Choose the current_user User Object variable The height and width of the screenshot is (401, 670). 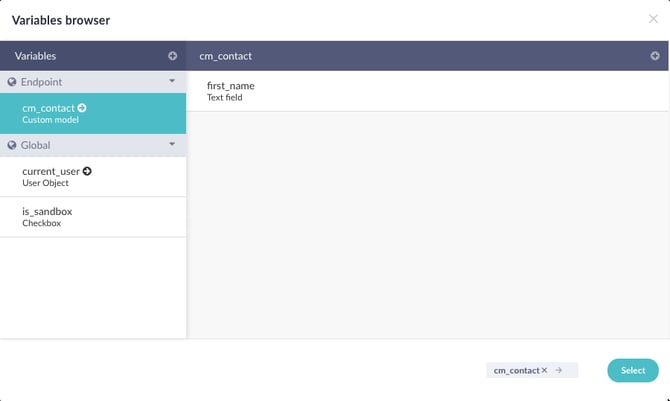[x=50, y=177]
